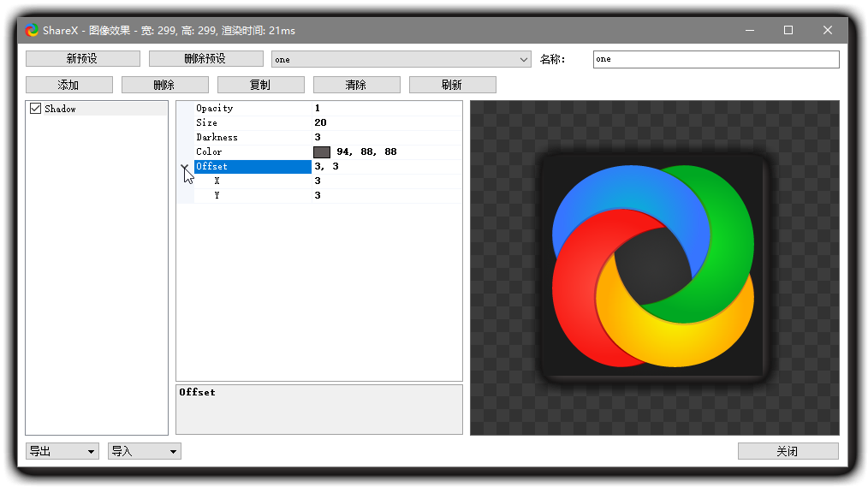Select the Color property label

click(x=209, y=151)
